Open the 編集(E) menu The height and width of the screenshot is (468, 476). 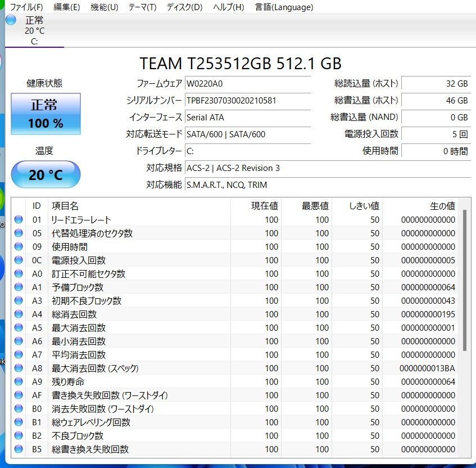click(66, 7)
